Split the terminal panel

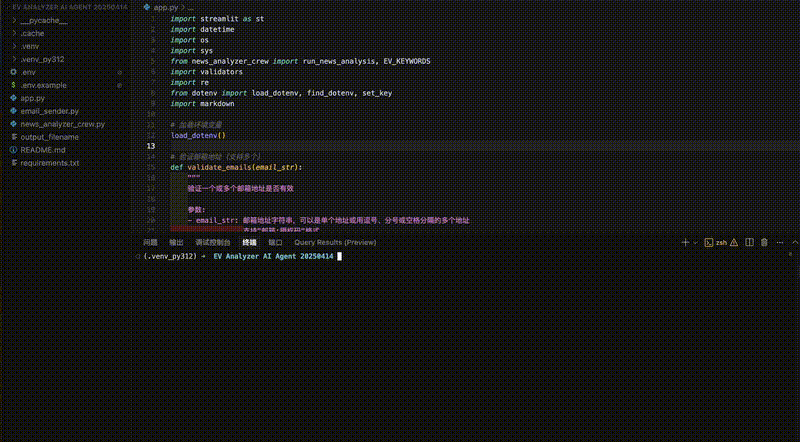(x=749, y=242)
